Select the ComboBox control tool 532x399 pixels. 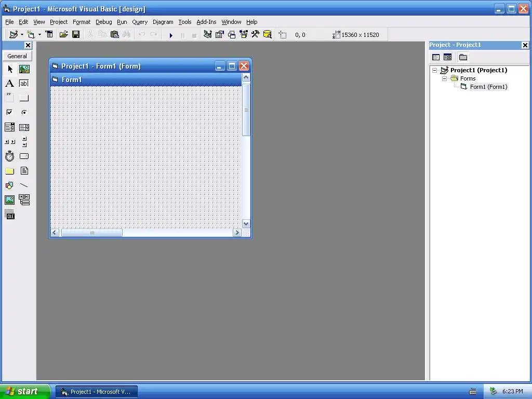10,127
